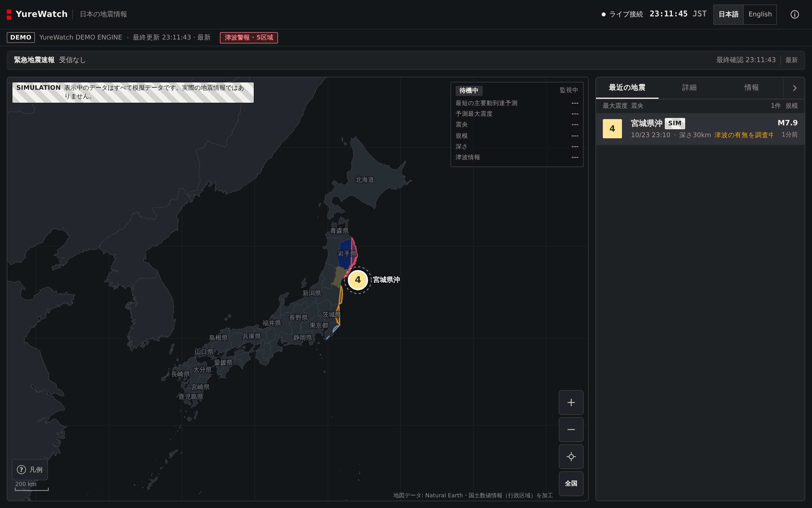Click the SIMULATION warning banner
Image resolution: width=812 pixels, height=508 pixels.
133,92
